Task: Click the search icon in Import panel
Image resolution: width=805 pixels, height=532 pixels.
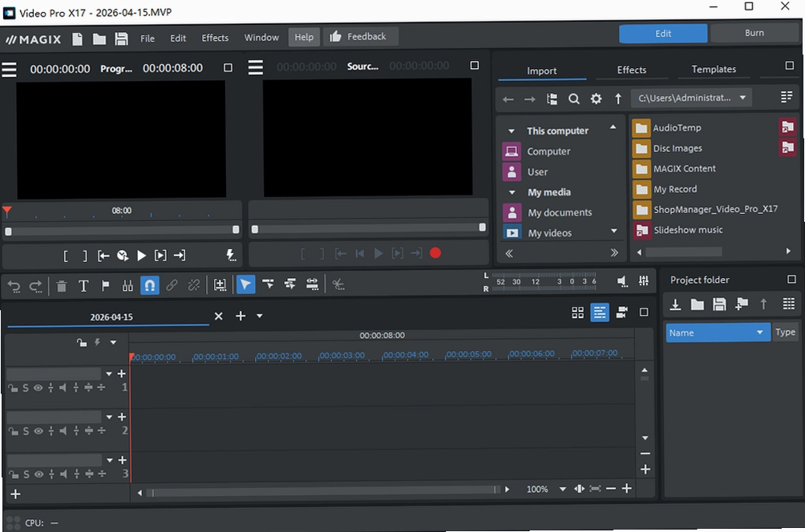Action: (574, 99)
